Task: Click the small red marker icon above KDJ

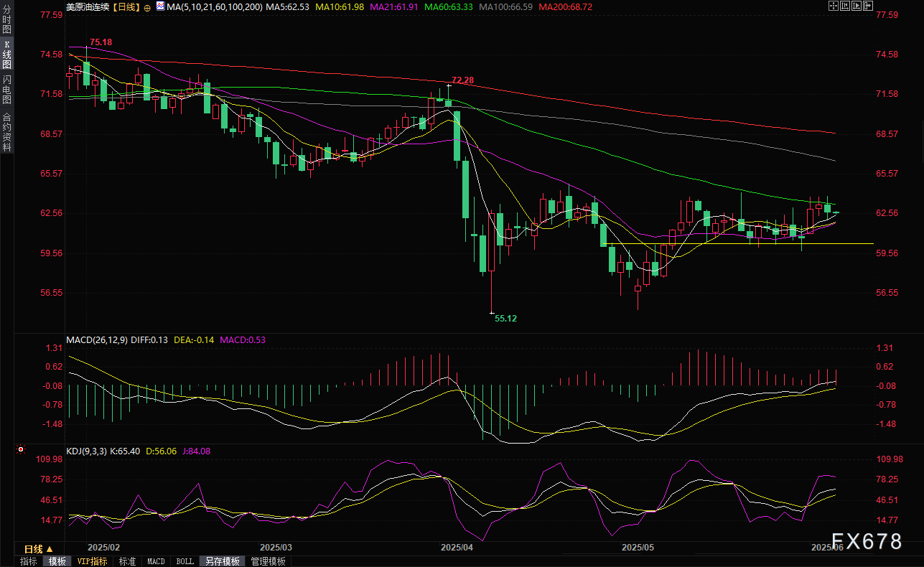Action: (x=20, y=451)
